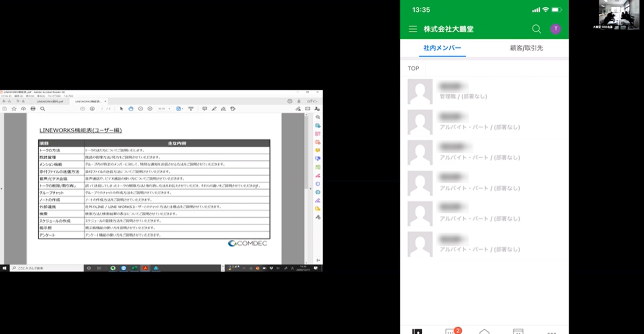The image size is (644, 334).
Task: Click the Windows taskbar search box
Action: (47, 268)
